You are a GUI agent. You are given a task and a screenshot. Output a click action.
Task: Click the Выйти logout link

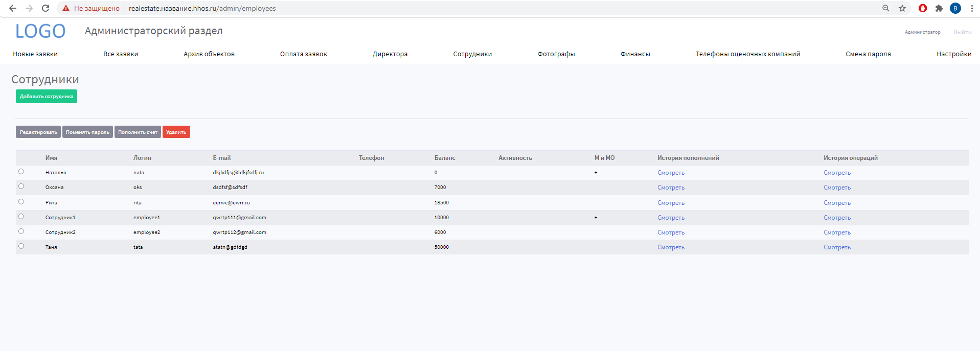click(962, 32)
